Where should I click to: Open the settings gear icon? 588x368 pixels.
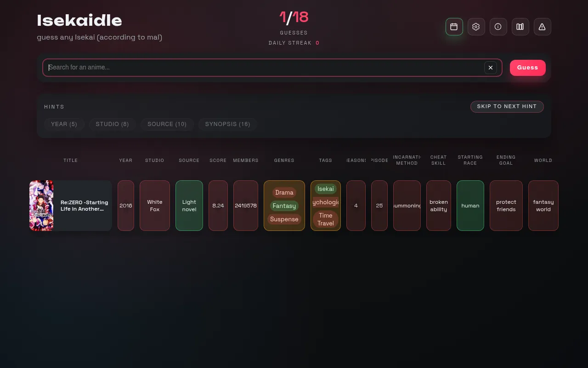476,27
